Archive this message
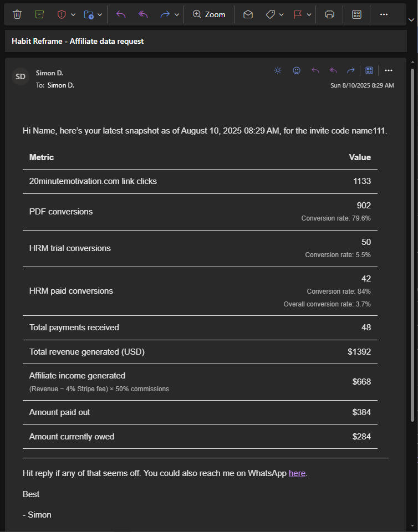This screenshot has width=418, height=532. pos(39,14)
